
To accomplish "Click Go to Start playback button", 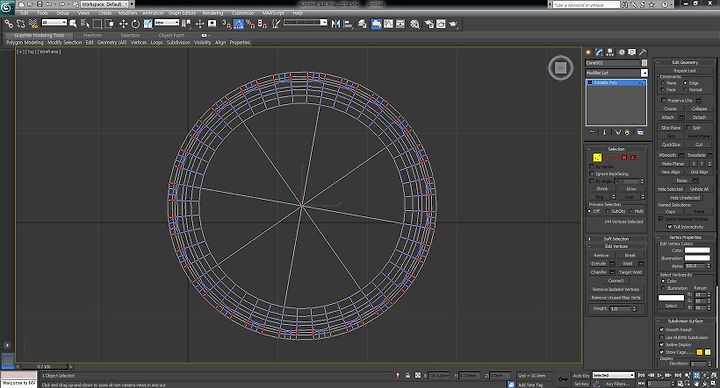I will click(641, 376).
